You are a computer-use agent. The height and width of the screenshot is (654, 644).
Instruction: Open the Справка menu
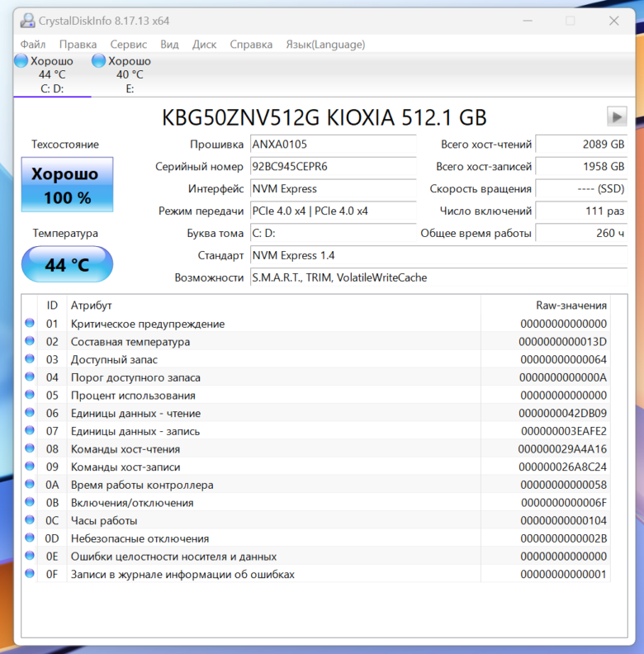251,45
